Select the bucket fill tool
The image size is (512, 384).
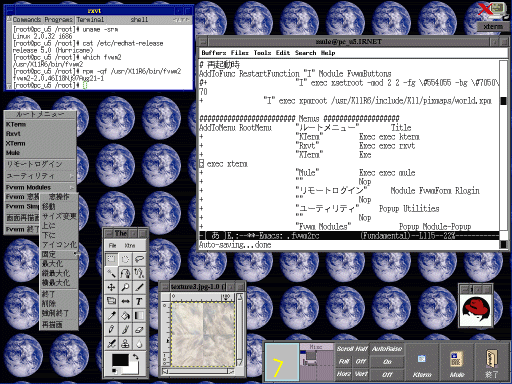pyautogui.click(x=125, y=315)
